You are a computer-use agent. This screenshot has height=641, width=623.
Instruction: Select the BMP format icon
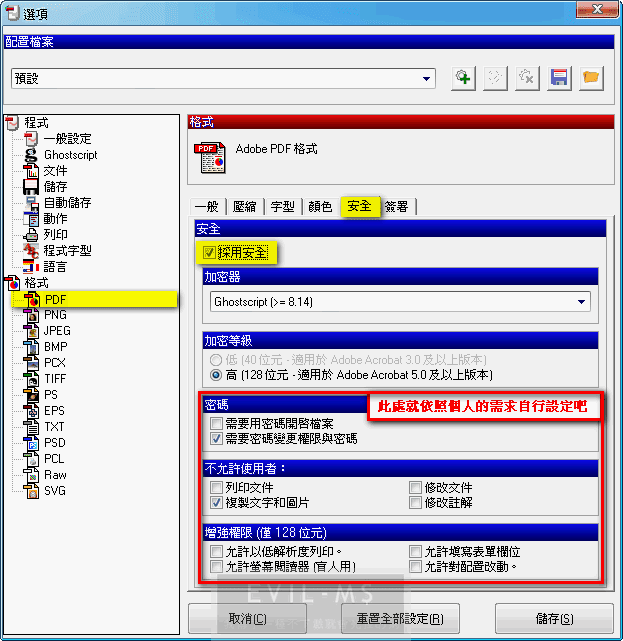point(31,347)
